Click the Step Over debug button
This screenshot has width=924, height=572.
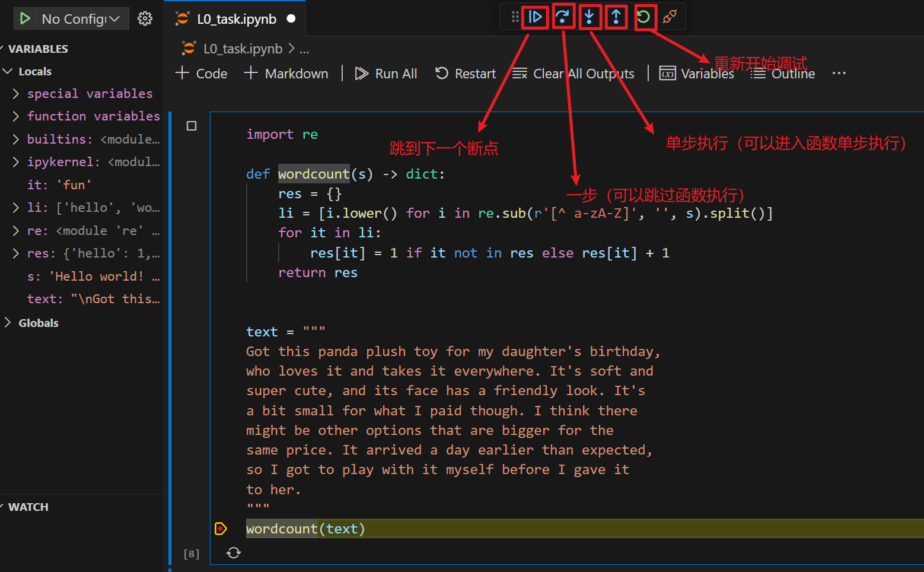[x=562, y=17]
